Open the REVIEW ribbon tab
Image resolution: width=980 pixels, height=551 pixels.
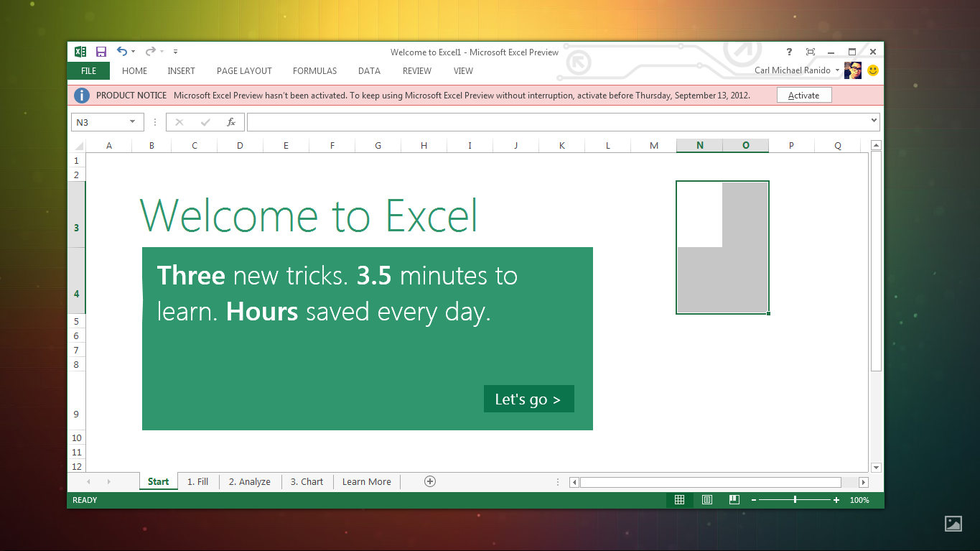click(417, 70)
